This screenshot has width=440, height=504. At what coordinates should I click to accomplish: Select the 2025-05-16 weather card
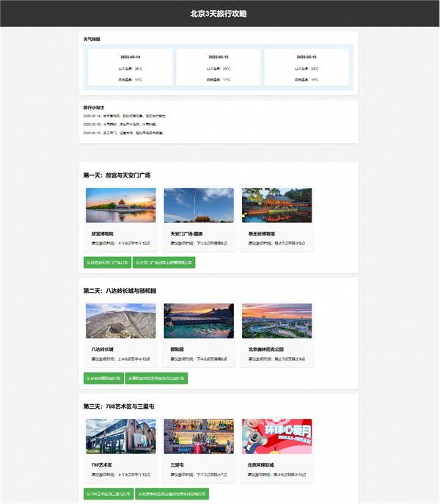(x=307, y=67)
